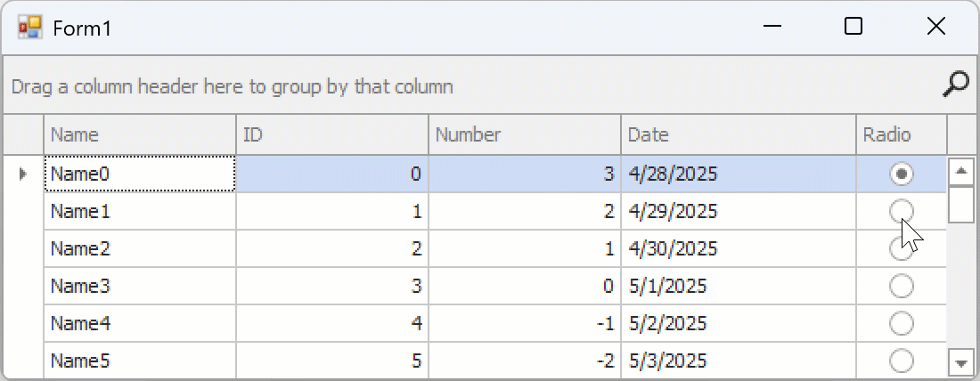The height and width of the screenshot is (381, 980).
Task: Close the Form1 window
Action: pos(935,26)
